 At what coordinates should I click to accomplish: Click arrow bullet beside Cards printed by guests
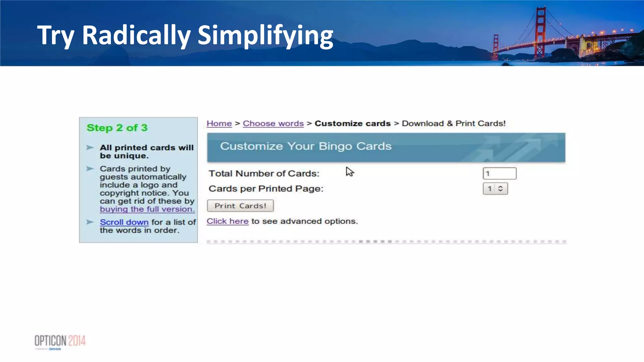[x=90, y=169]
